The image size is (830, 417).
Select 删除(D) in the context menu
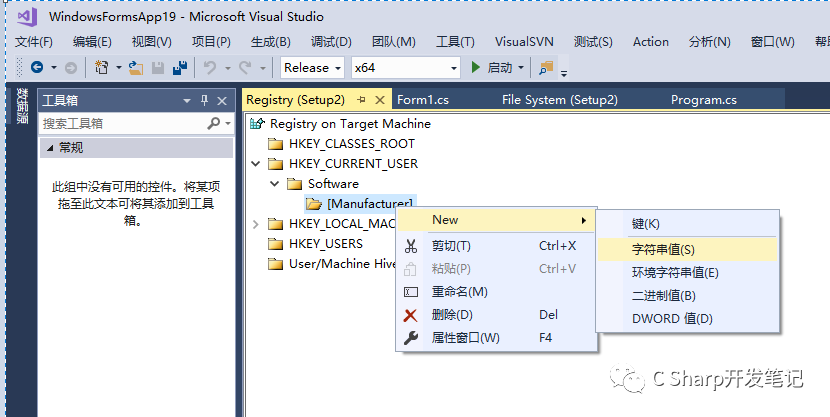pyautogui.click(x=497, y=315)
